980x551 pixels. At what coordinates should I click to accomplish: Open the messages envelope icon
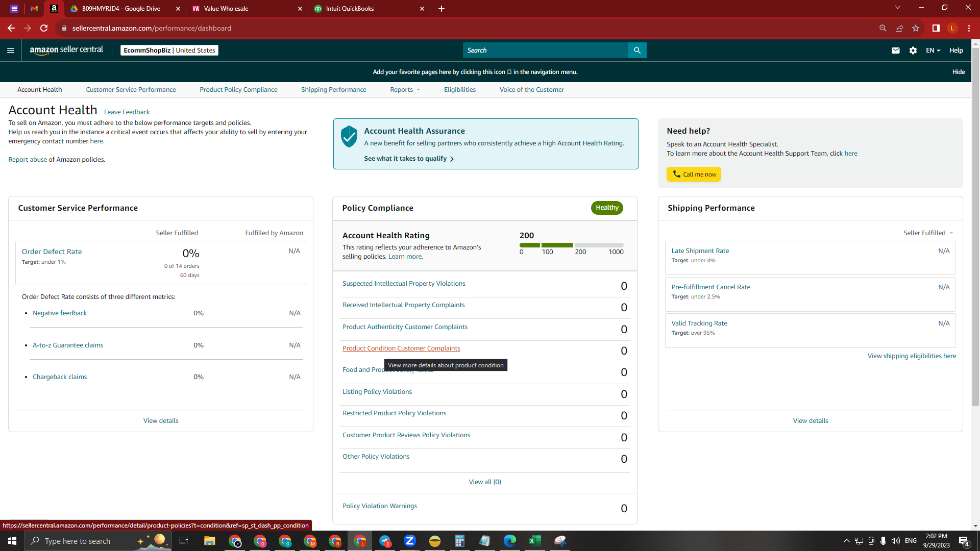[896, 51]
